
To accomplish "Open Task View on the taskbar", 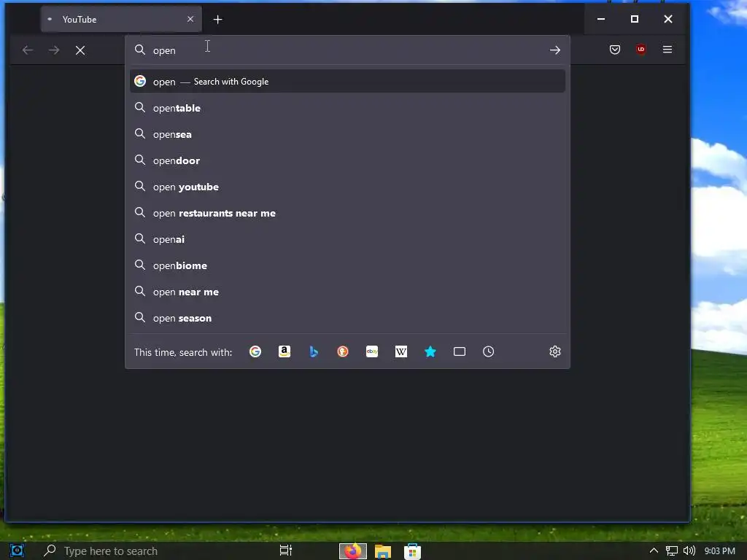I will (x=286, y=551).
